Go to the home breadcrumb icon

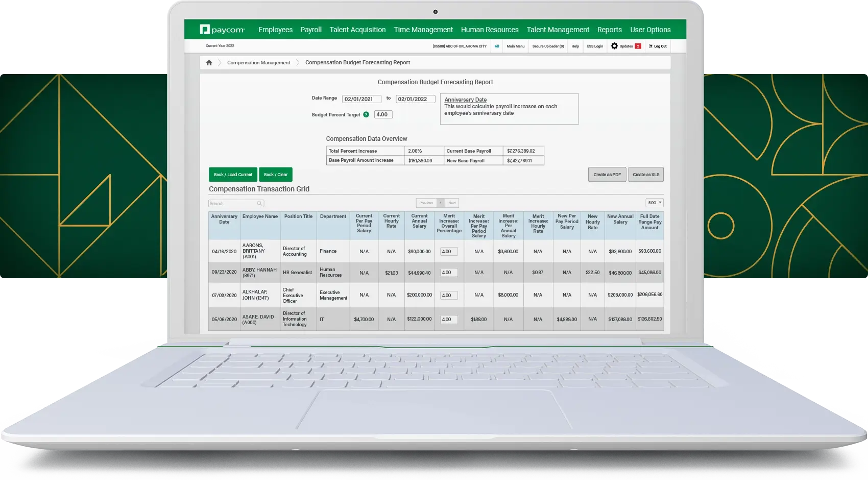pos(209,63)
